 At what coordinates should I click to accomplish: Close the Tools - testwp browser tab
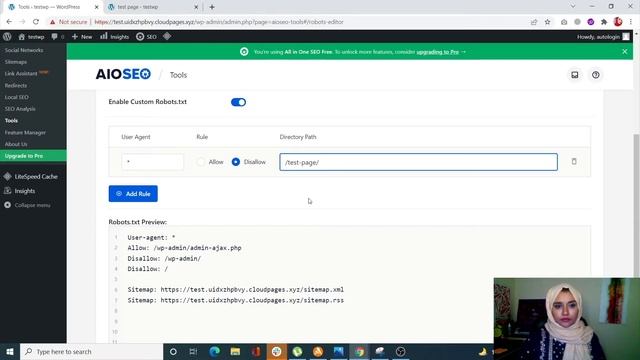[x=97, y=7]
